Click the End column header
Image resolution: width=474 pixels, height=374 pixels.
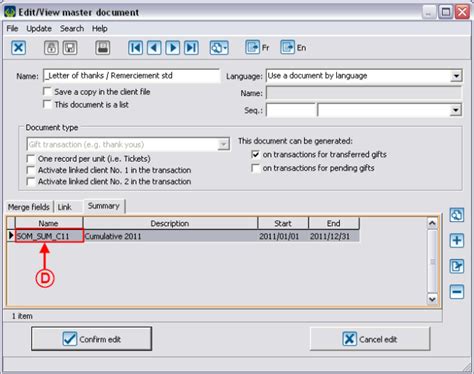pyautogui.click(x=334, y=223)
